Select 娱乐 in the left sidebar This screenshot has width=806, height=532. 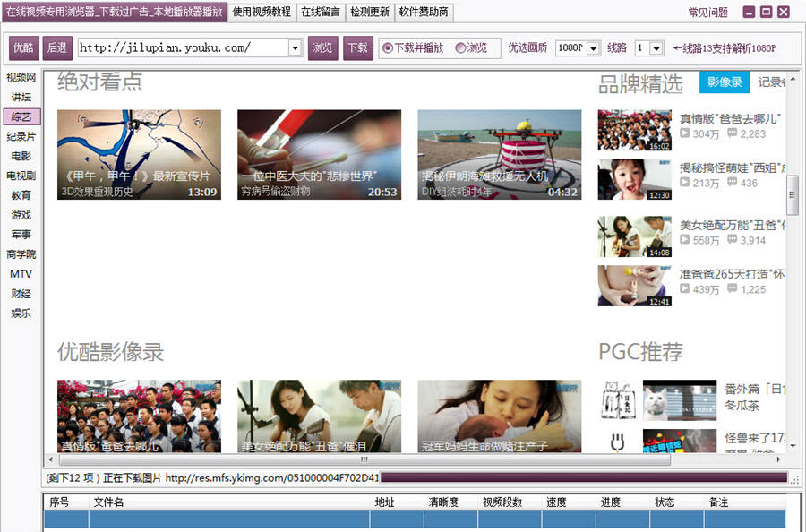[x=21, y=313]
